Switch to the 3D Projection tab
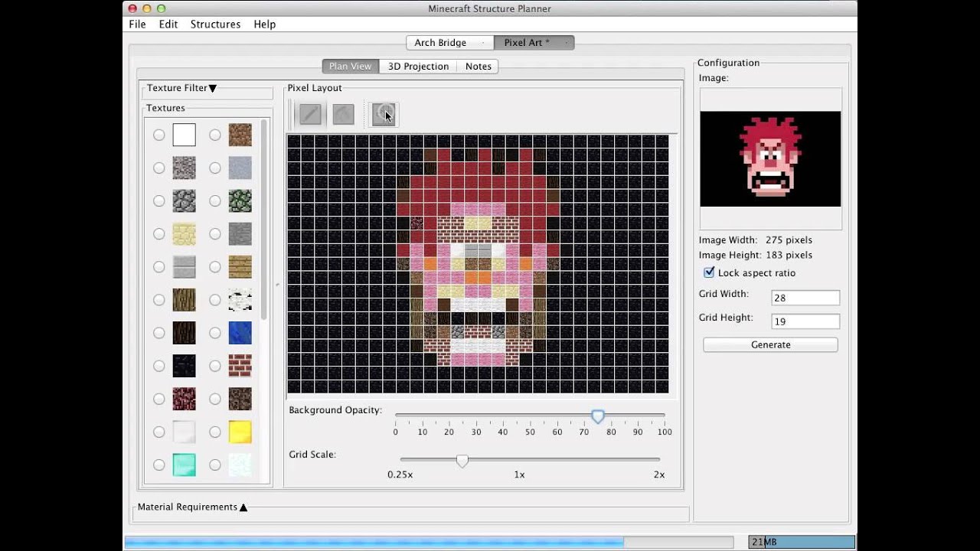The height and width of the screenshot is (551, 980). point(418,67)
